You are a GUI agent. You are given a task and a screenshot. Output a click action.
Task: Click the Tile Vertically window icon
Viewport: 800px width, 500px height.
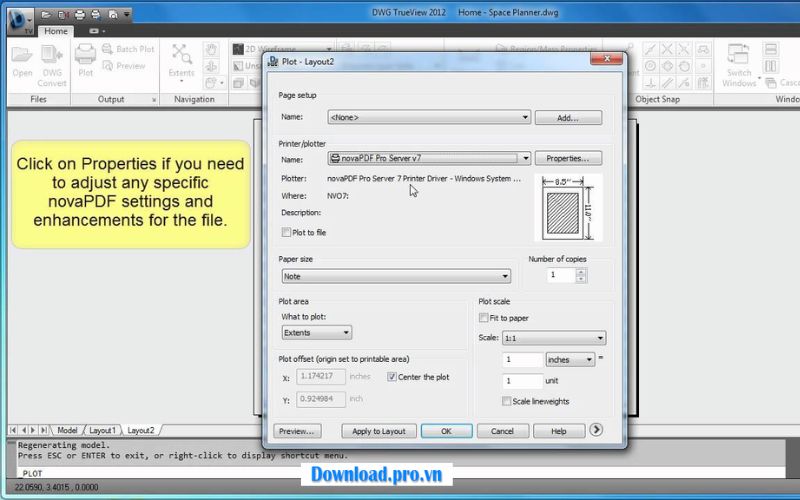[x=770, y=66]
